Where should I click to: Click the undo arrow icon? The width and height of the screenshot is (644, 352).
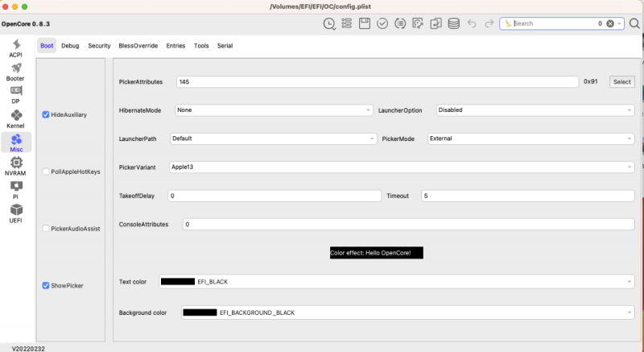tap(472, 23)
